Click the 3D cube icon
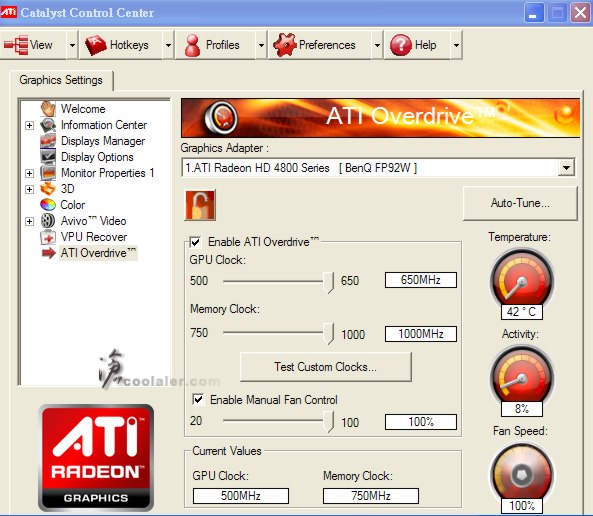Screen dimensions: 593x516 [48, 189]
